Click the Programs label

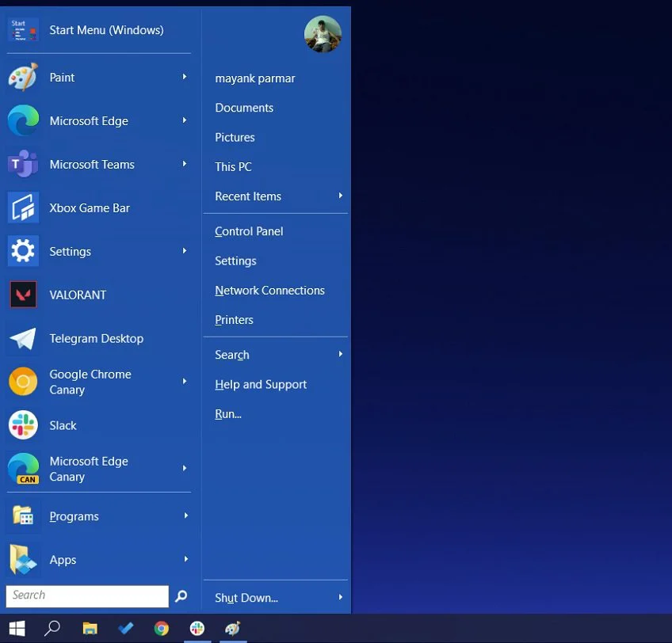74,516
